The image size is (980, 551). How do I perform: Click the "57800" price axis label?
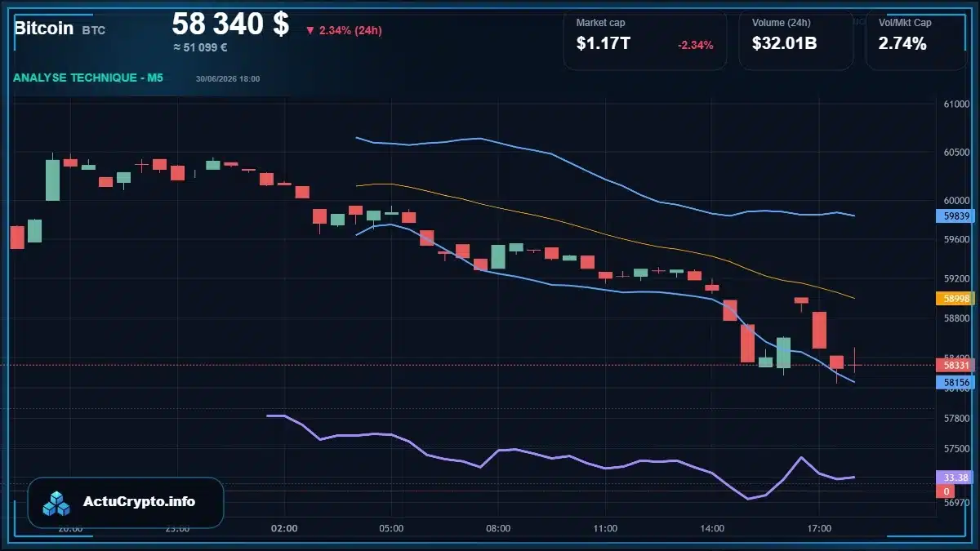coord(956,419)
